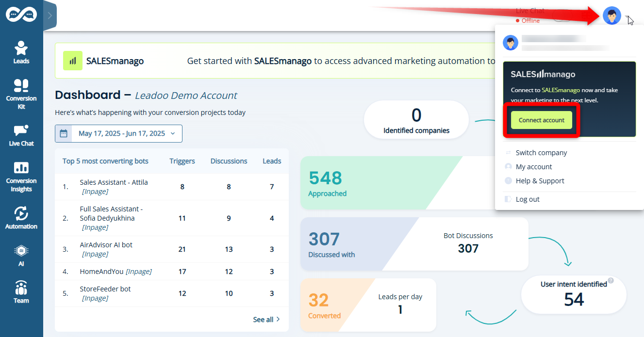Open Conversion Insights in the sidebar
This screenshot has height=337, width=644.
pyautogui.click(x=21, y=177)
